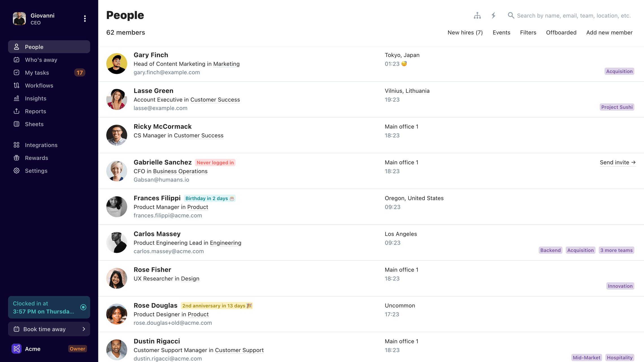Open the Events tab
Image resolution: width=644 pixels, height=362 pixels.
coord(501,32)
